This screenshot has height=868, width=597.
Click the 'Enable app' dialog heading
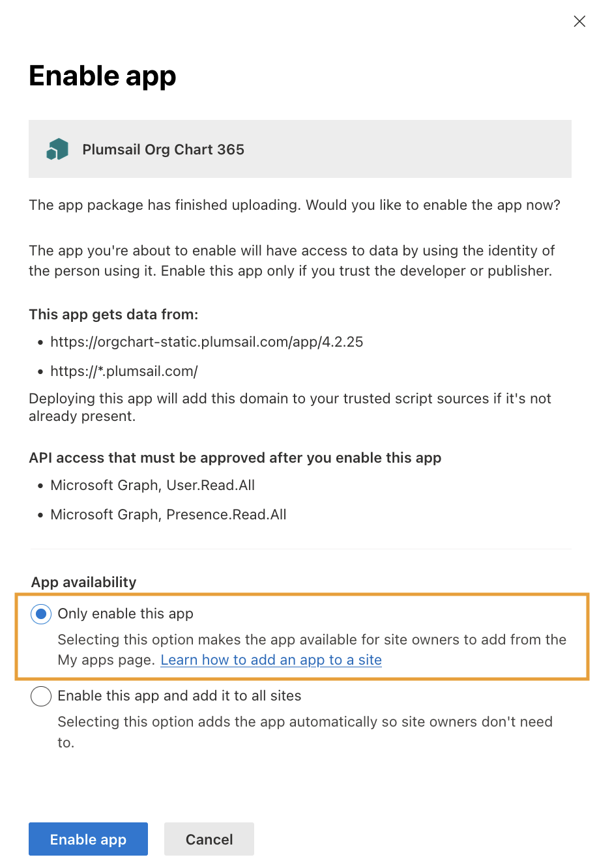tap(102, 76)
